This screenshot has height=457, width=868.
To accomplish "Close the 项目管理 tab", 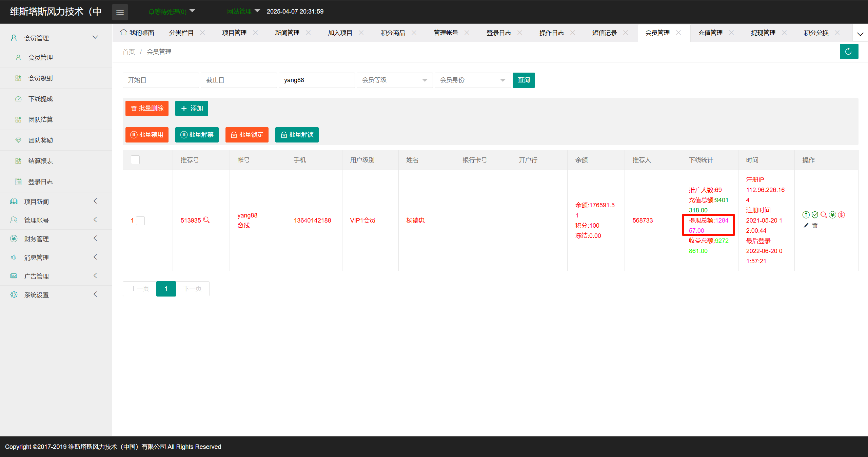I will [255, 33].
